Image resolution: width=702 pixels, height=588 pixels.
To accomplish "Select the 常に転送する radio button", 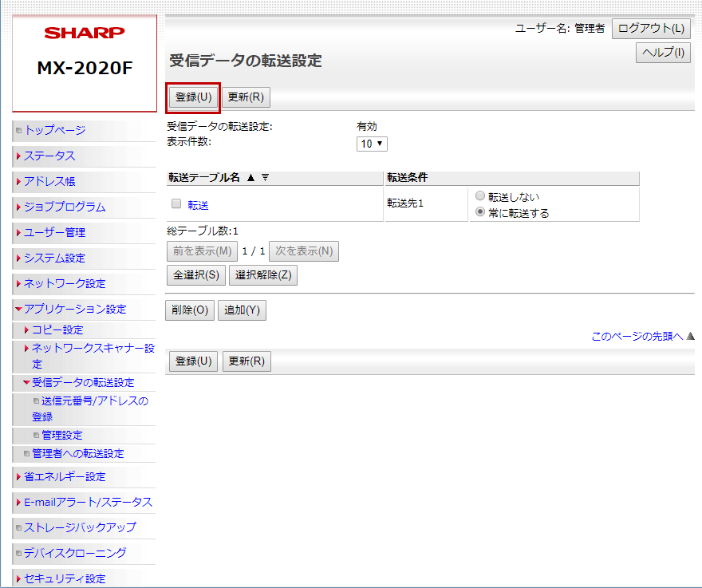I will [479, 213].
